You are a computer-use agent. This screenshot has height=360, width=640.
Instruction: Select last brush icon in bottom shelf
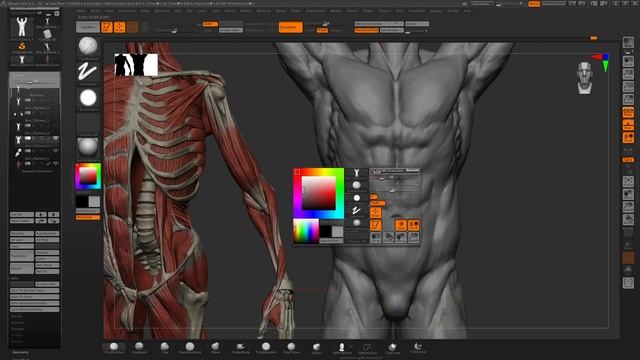tap(418, 347)
